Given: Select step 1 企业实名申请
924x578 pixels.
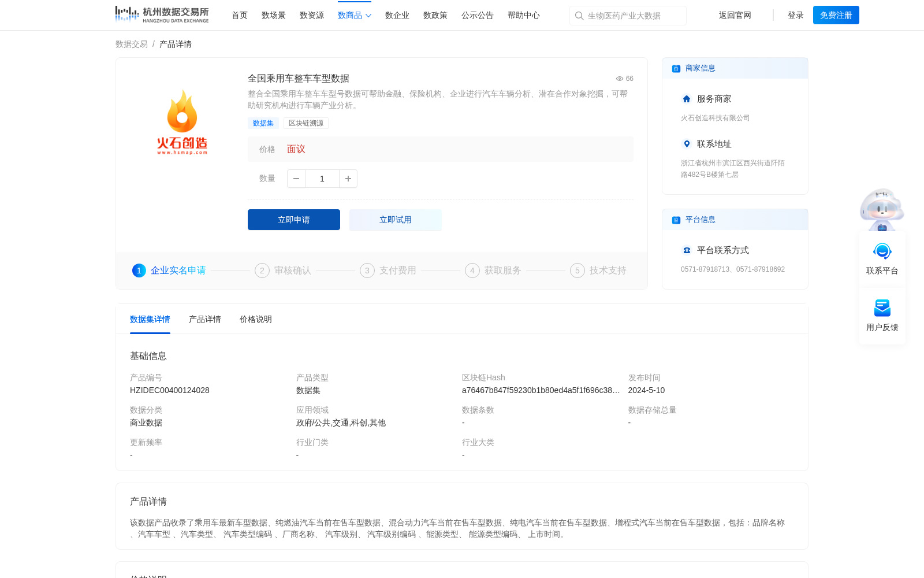Looking at the screenshot, I should tap(169, 271).
